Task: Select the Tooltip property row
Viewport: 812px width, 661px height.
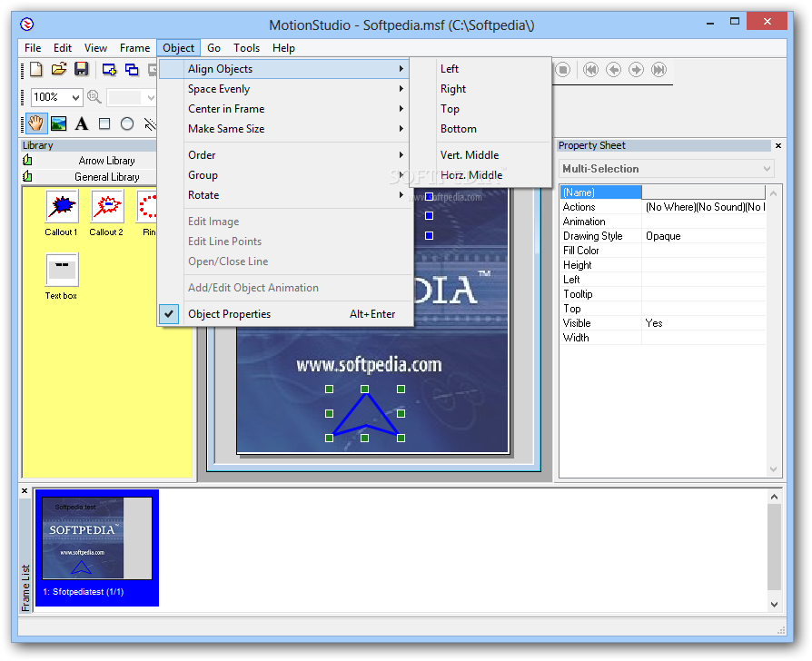Action: click(x=663, y=294)
